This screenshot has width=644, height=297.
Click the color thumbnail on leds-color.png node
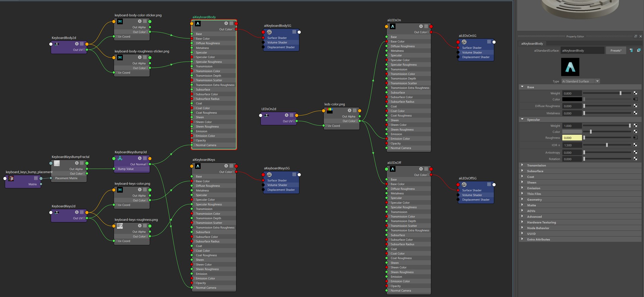(330, 110)
